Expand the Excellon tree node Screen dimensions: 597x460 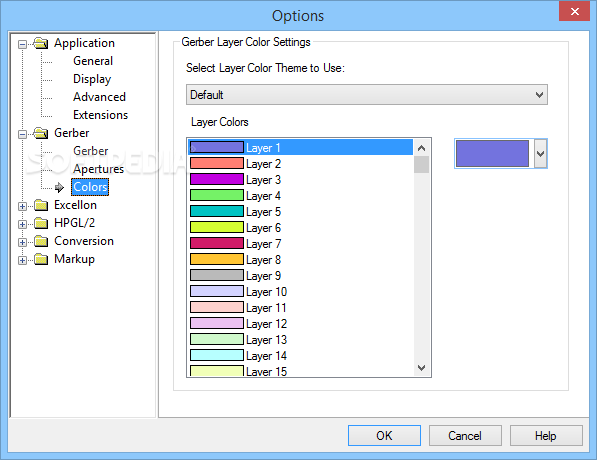(x=22, y=206)
